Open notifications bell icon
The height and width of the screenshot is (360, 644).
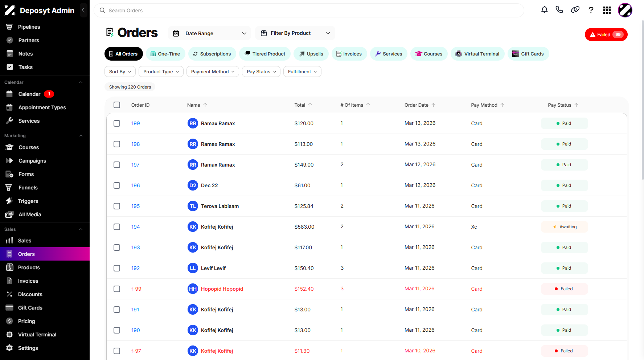click(544, 10)
